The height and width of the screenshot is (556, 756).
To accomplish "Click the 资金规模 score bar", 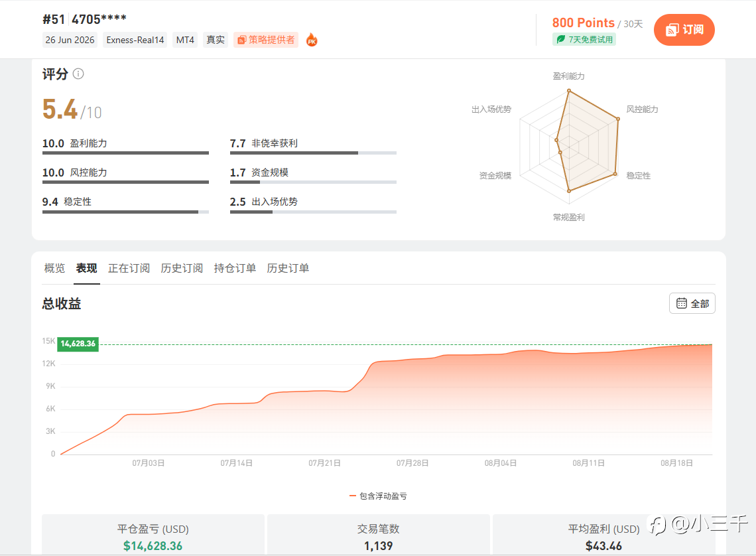I will coord(313,182).
